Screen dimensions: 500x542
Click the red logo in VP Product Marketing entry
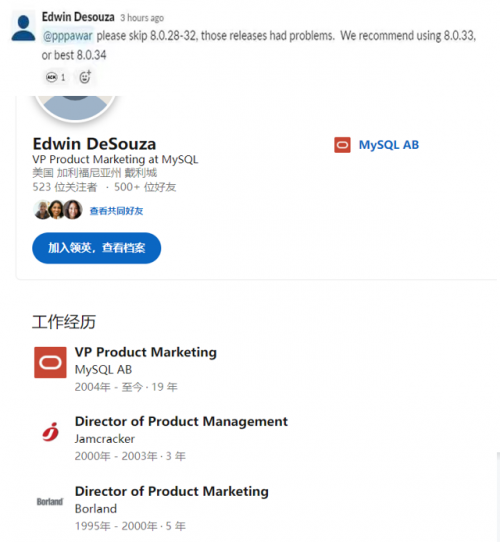(50, 362)
